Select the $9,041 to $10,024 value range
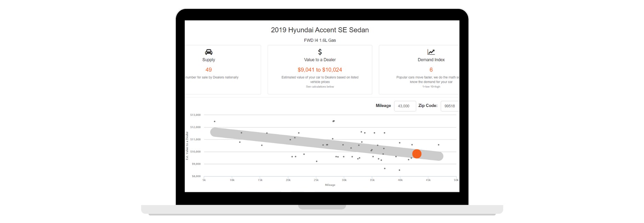The height and width of the screenshot is (223, 644). (320, 70)
